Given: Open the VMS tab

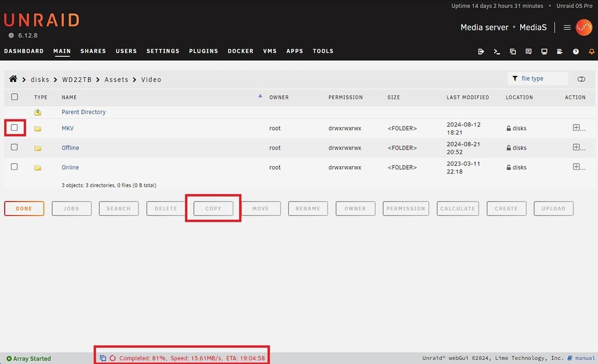Looking at the screenshot, I should point(270,51).
